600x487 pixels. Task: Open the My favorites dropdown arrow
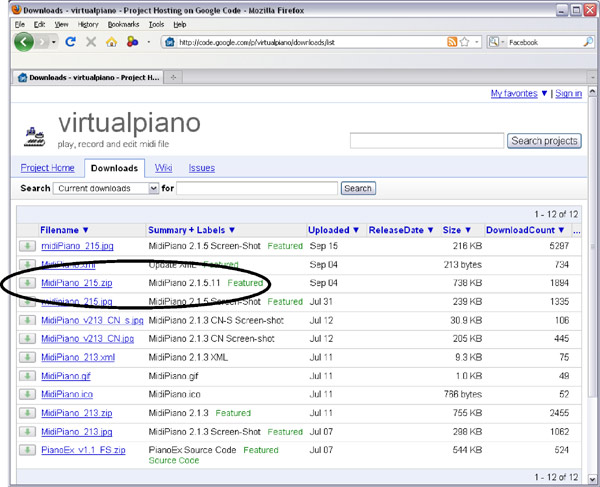(x=545, y=93)
